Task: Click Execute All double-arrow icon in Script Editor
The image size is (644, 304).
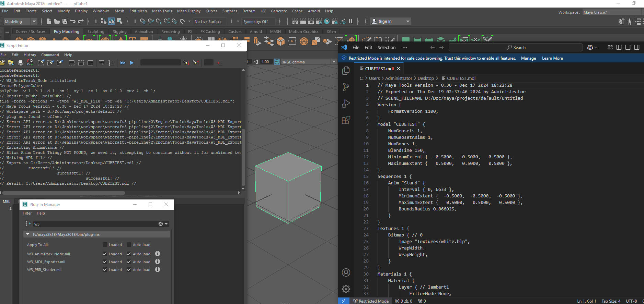Action: click(x=123, y=63)
